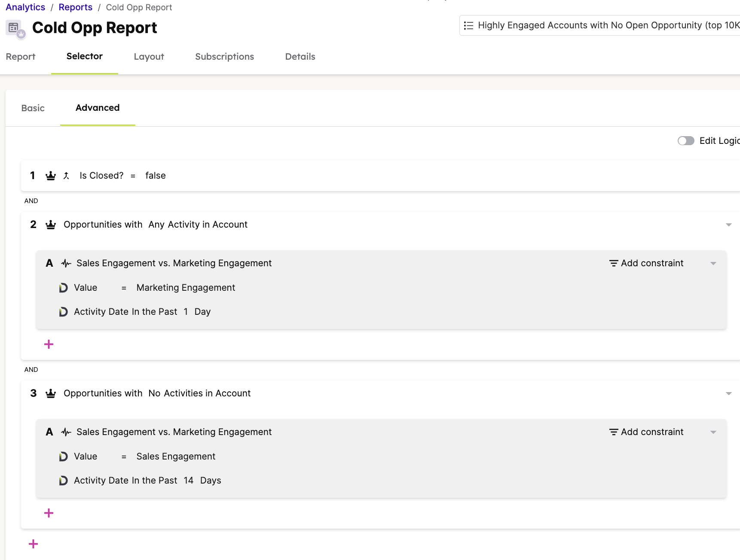Viewport: 740px width, 560px height.
Task: Add a sub-filter with plus under filter 3
Action: [49, 513]
